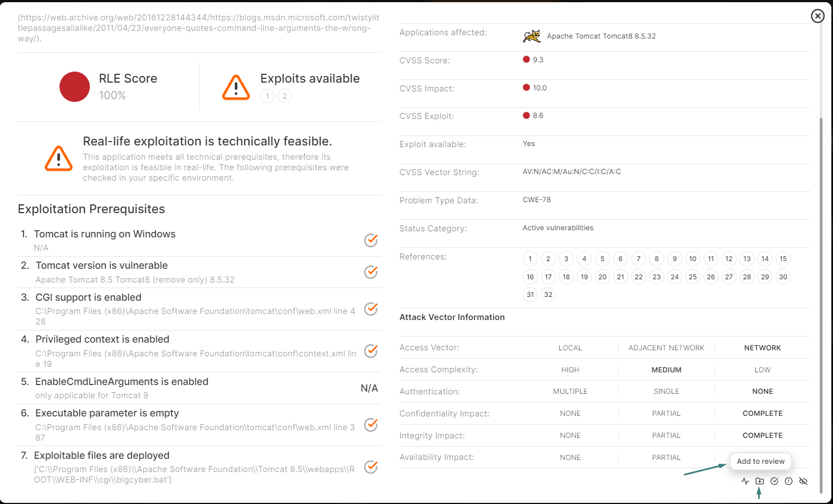Click warning triangle beside Exploits available

tap(236, 87)
